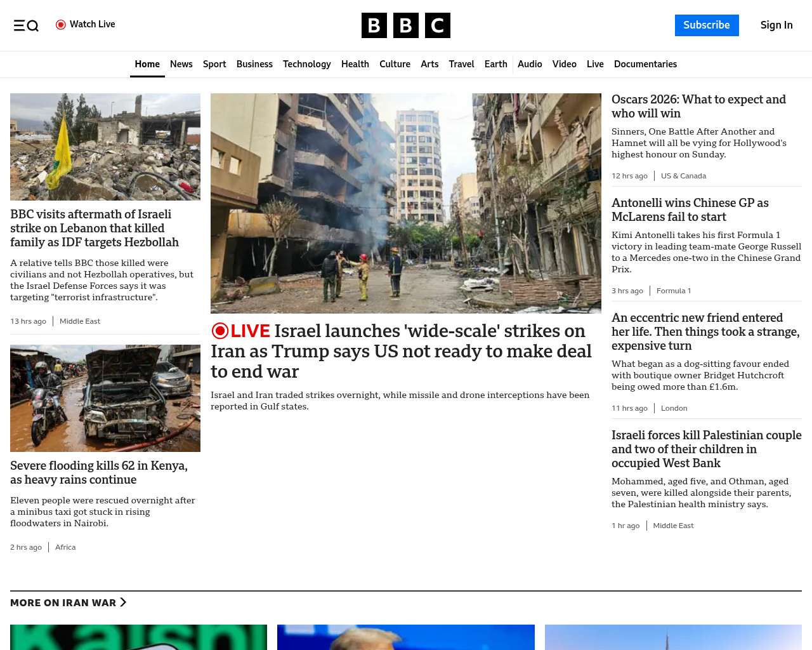Screen dimensions: 812x650
Task: Open the Kenya flooding photo thumbnail
Action: (x=105, y=398)
